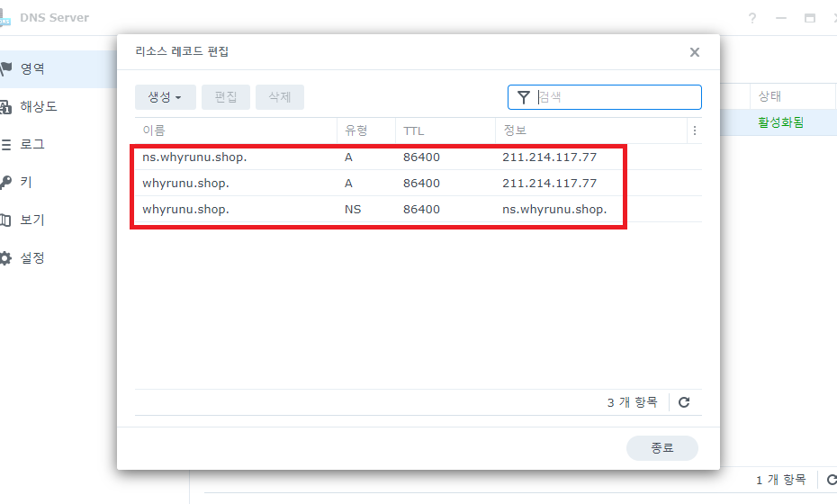Select the whyrunu.shop. NS record name
This screenshot has width=837, height=504.
tap(185, 210)
